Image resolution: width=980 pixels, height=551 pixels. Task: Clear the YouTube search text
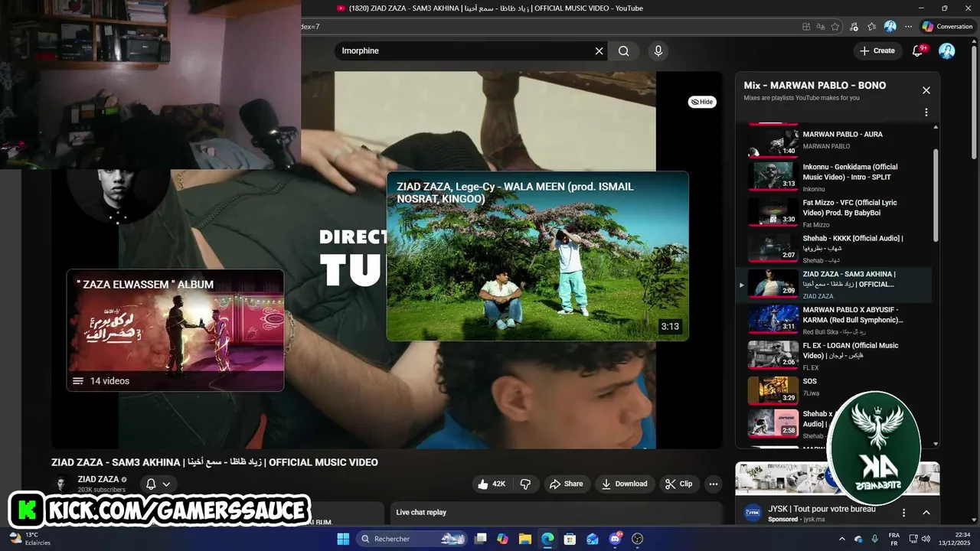[x=599, y=51]
